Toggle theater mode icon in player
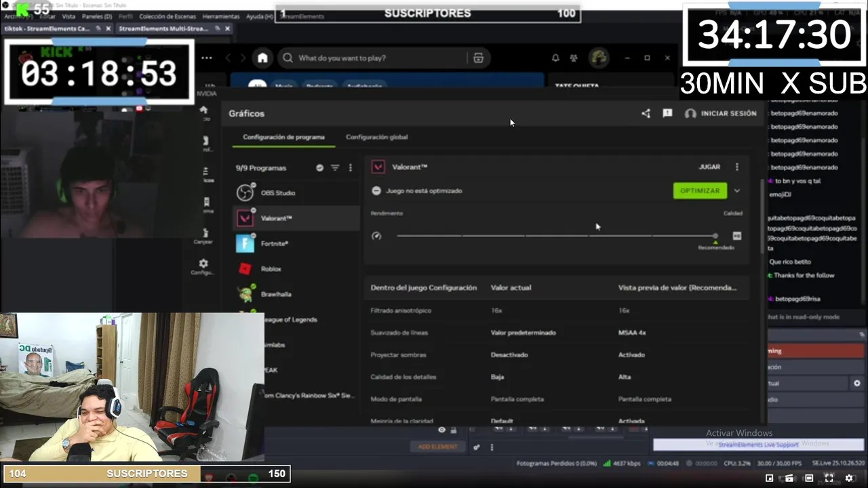Image resolution: width=868 pixels, height=488 pixels. click(x=809, y=479)
